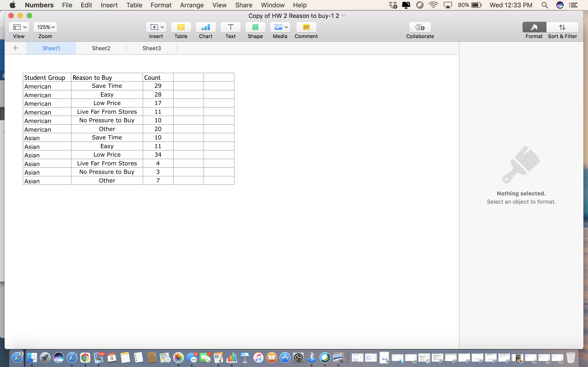Open the Arrange menu
Viewport: 588px width, 367px height.
(x=192, y=5)
